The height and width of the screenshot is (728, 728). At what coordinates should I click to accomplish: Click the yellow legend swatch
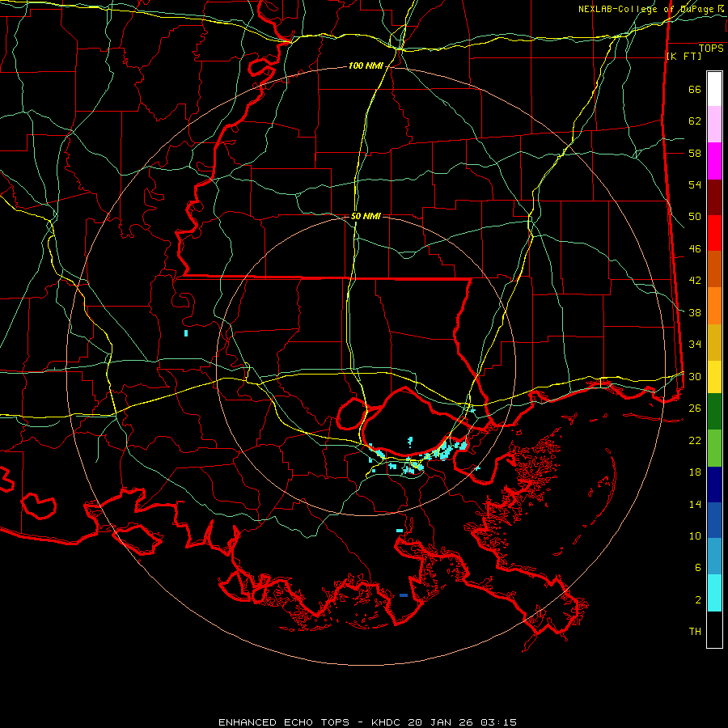[x=714, y=377]
